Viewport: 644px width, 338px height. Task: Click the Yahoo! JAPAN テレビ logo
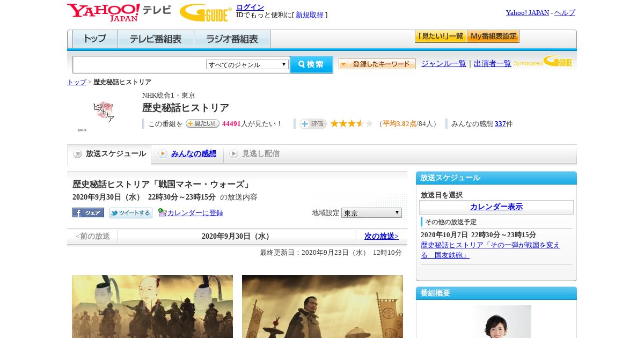(x=119, y=12)
